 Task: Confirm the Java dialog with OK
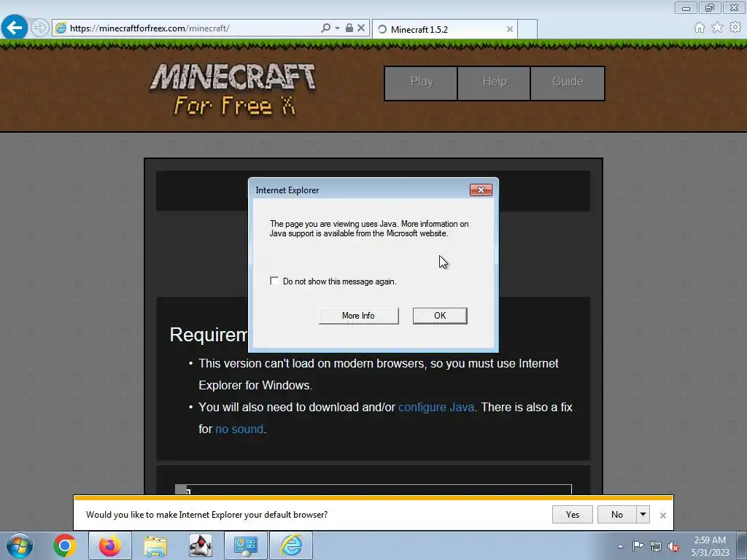pos(440,316)
